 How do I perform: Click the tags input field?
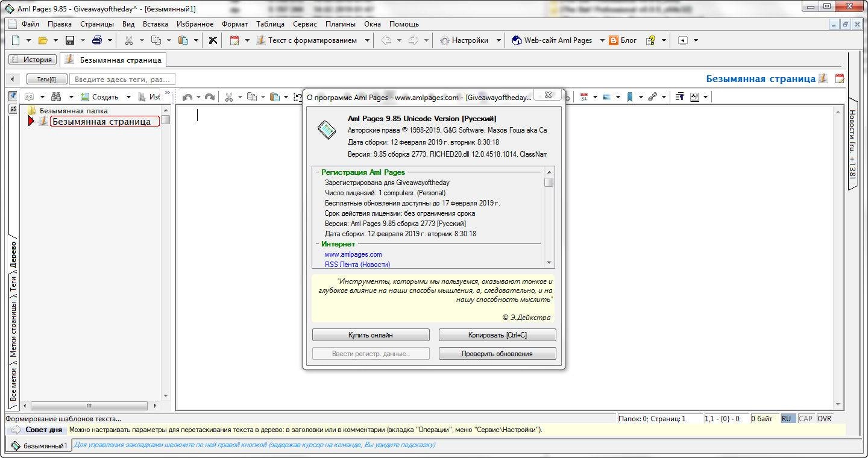pos(122,79)
